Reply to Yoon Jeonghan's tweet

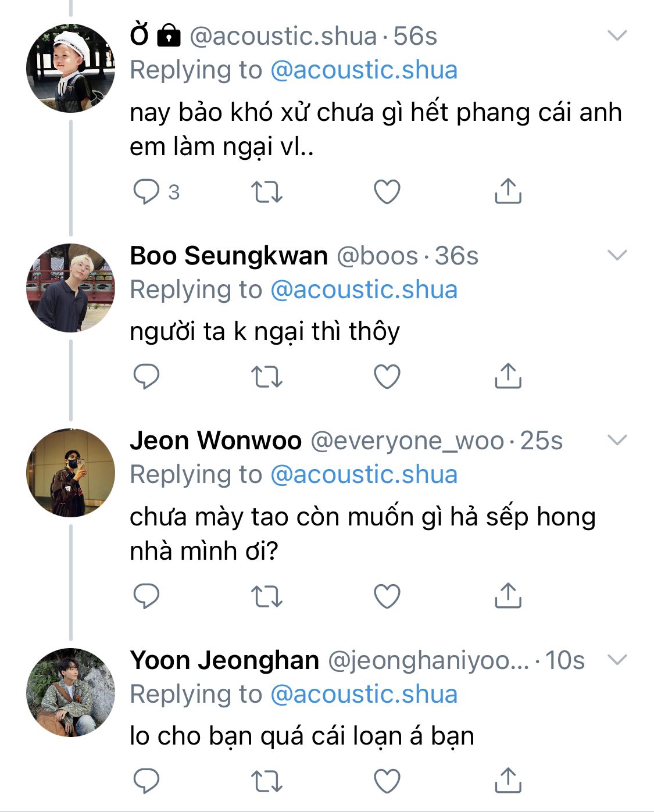[x=146, y=781]
